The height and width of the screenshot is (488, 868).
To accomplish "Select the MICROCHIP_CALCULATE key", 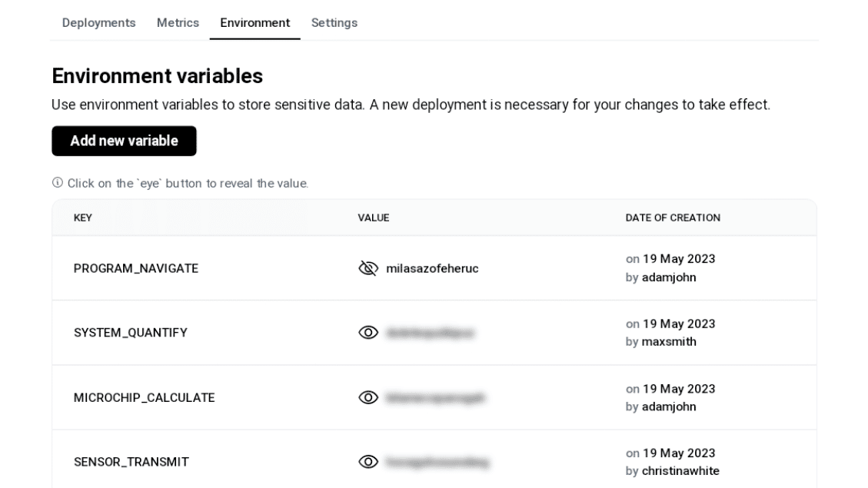I will point(144,397).
